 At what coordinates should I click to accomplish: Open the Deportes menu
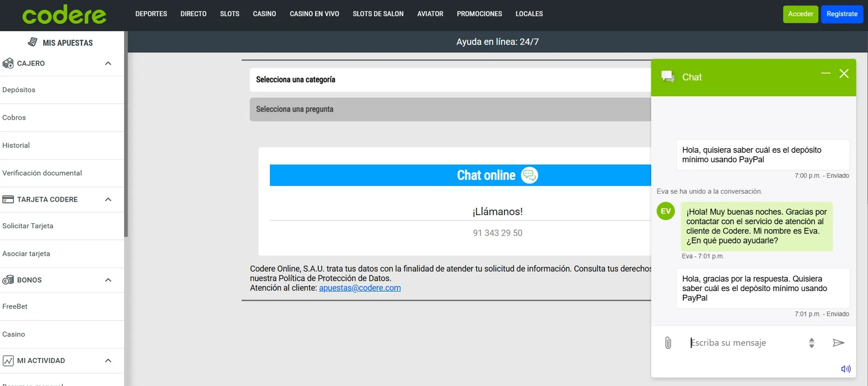click(x=151, y=14)
